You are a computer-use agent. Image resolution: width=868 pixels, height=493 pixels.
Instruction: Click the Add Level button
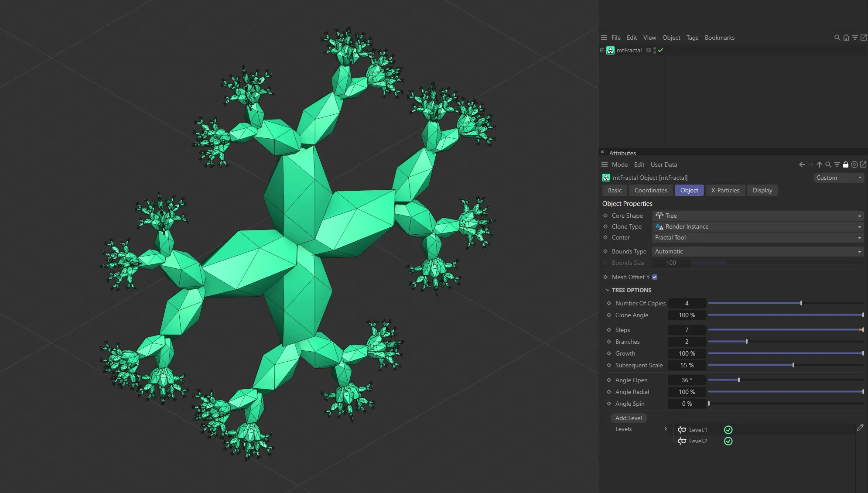click(628, 418)
